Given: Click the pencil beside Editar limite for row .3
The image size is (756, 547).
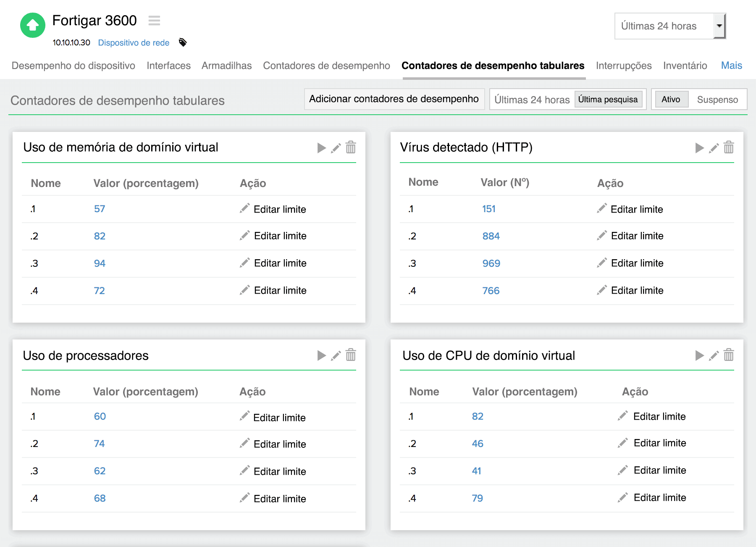Looking at the screenshot, I should 245,263.
